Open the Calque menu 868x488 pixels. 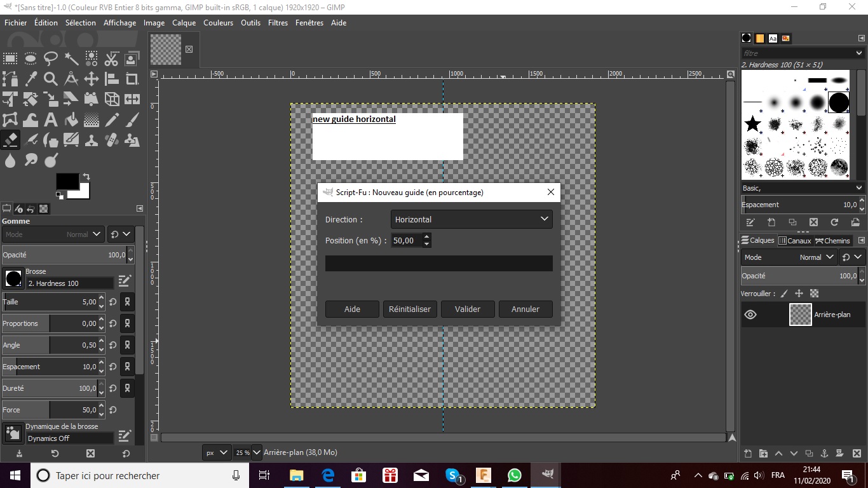(x=184, y=23)
